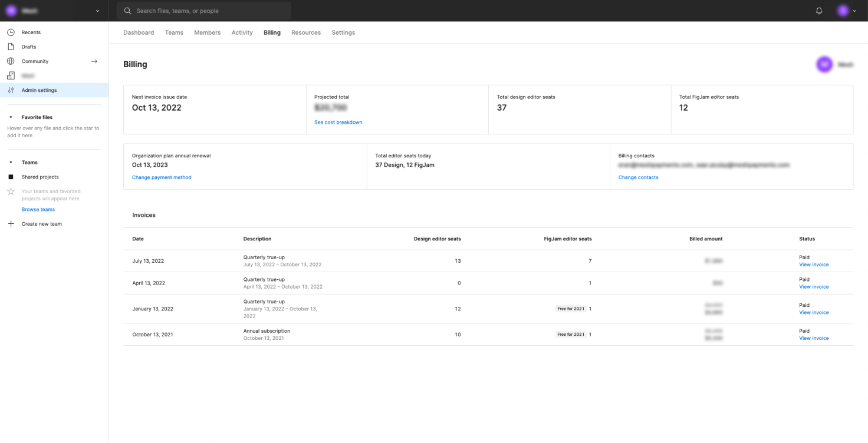Switch to the Members tab
This screenshot has height=443, width=868.
pyautogui.click(x=207, y=32)
